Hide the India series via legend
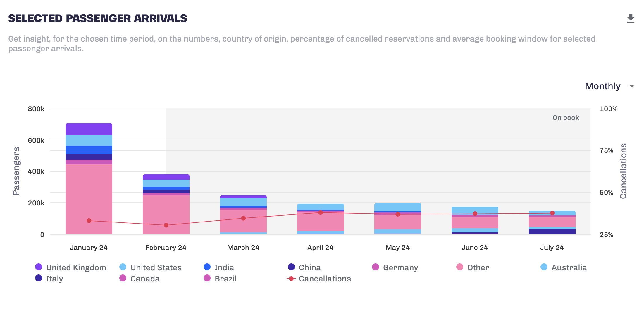This screenshot has height=309, width=644. pyautogui.click(x=219, y=267)
